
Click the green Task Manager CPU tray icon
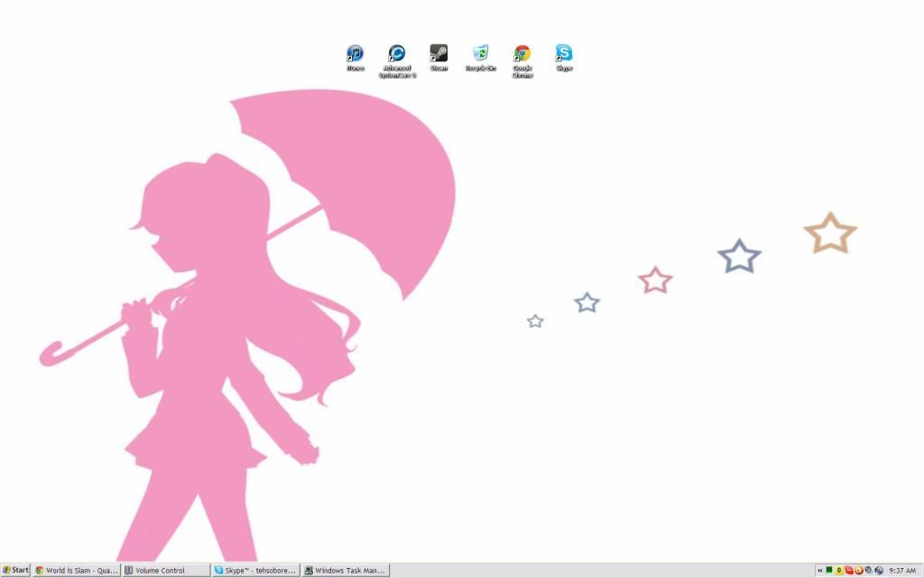(829, 571)
